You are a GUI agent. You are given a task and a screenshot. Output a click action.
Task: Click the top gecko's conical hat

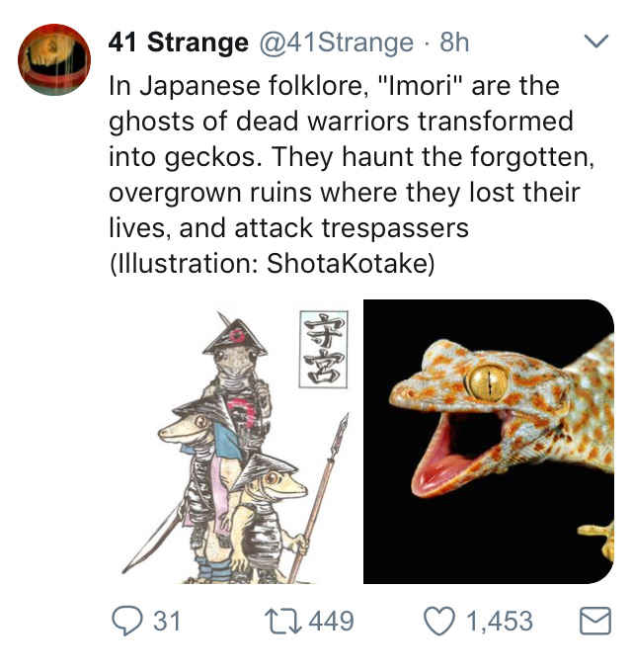pyautogui.click(x=235, y=336)
